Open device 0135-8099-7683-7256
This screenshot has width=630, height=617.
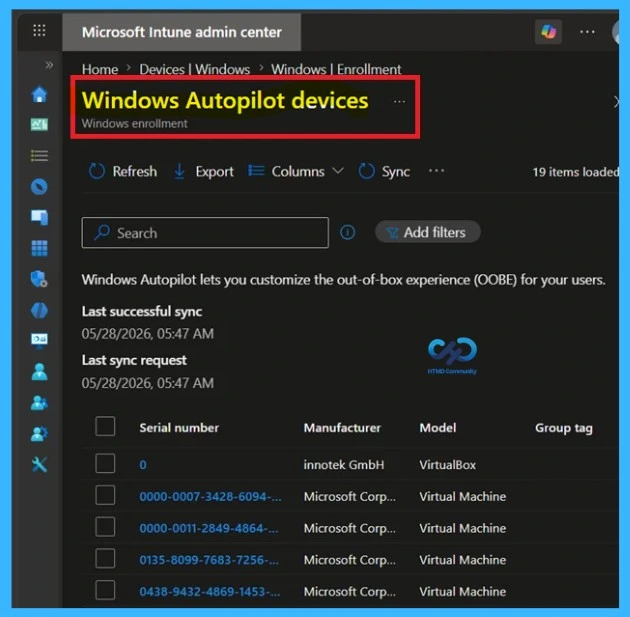click(x=209, y=560)
